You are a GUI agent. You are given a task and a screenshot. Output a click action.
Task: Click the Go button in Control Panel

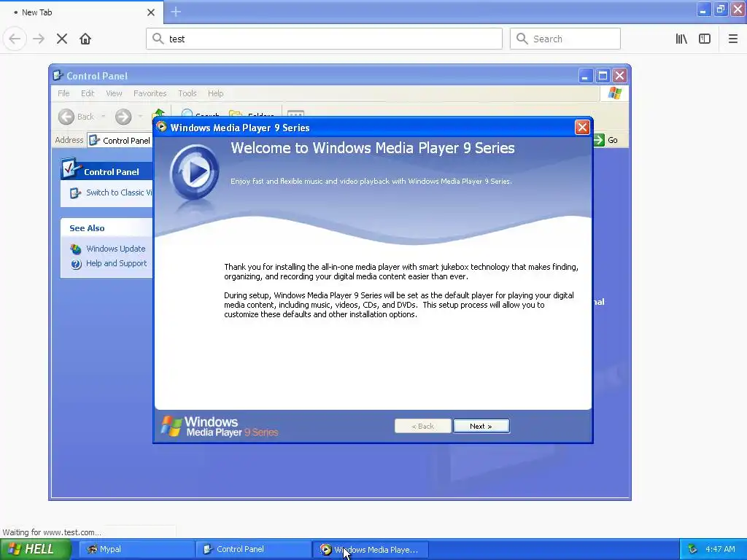pyautogui.click(x=606, y=140)
